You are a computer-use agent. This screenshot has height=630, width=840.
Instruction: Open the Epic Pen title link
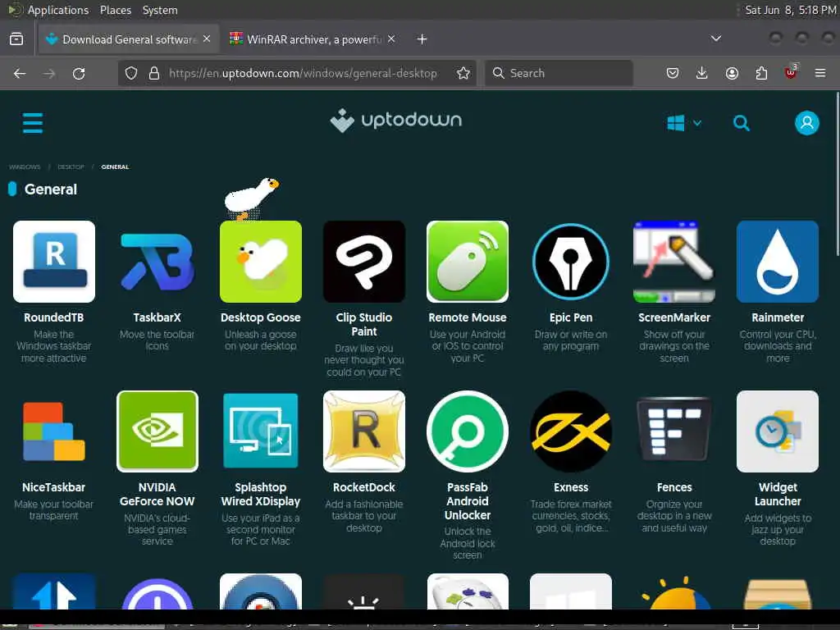(x=571, y=317)
